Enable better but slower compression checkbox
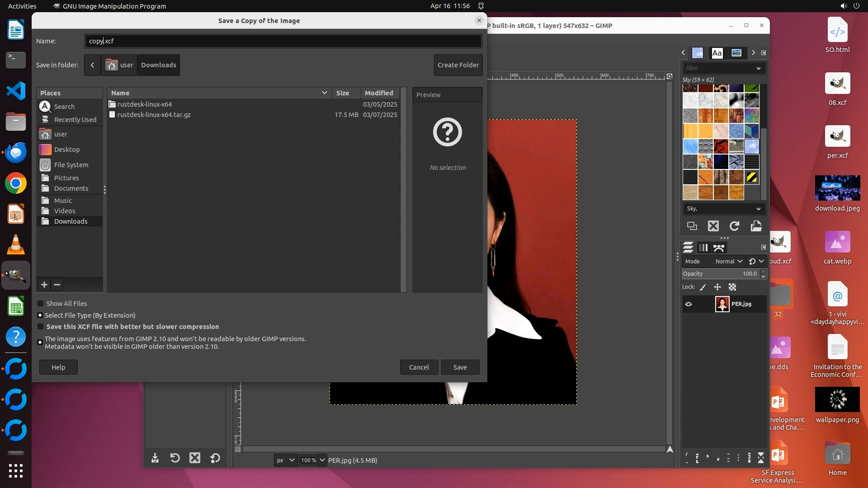The height and width of the screenshot is (488, 868). (x=41, y=327)
